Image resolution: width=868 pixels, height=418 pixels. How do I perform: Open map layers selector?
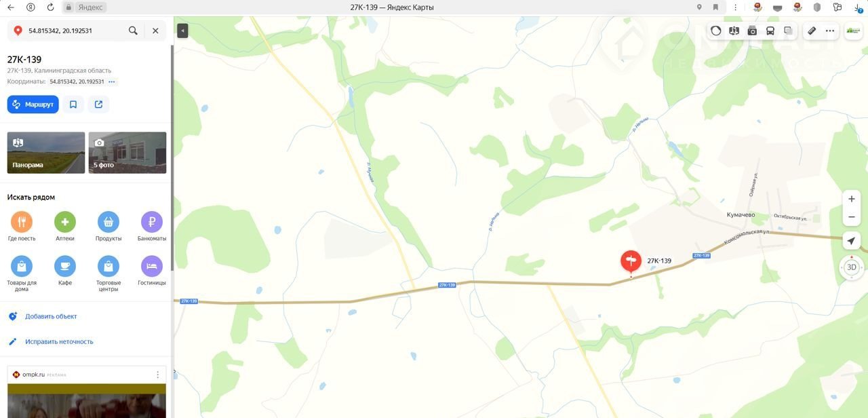coord(788,31)
